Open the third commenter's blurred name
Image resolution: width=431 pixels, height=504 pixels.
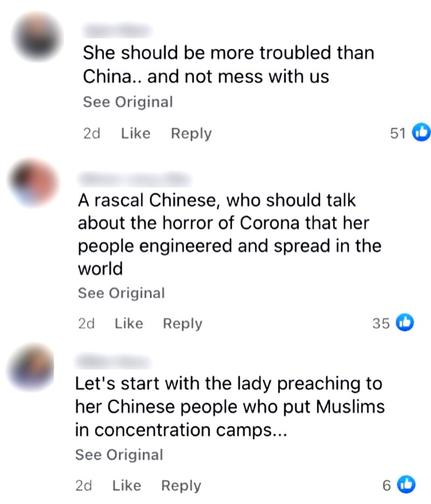113,362
